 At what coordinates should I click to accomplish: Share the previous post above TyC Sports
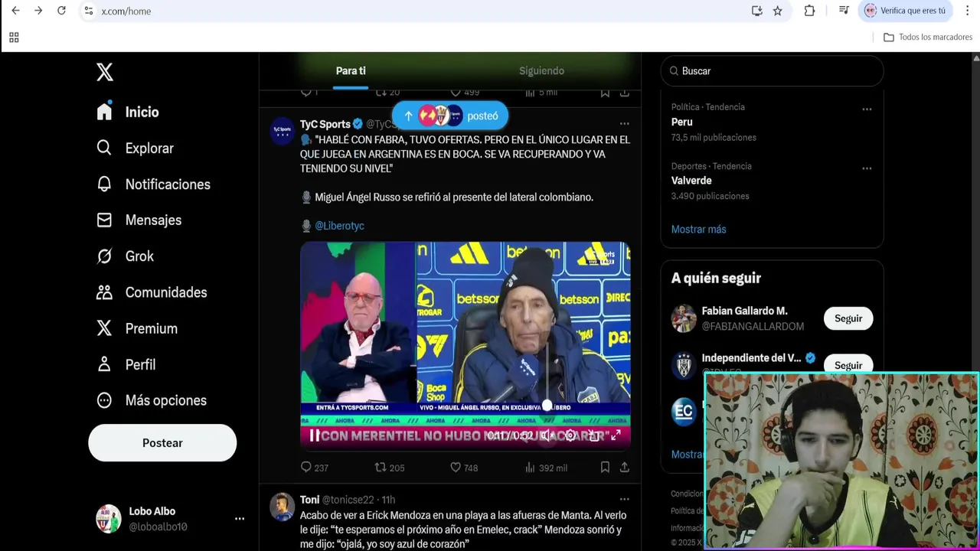tap(625, 93)
